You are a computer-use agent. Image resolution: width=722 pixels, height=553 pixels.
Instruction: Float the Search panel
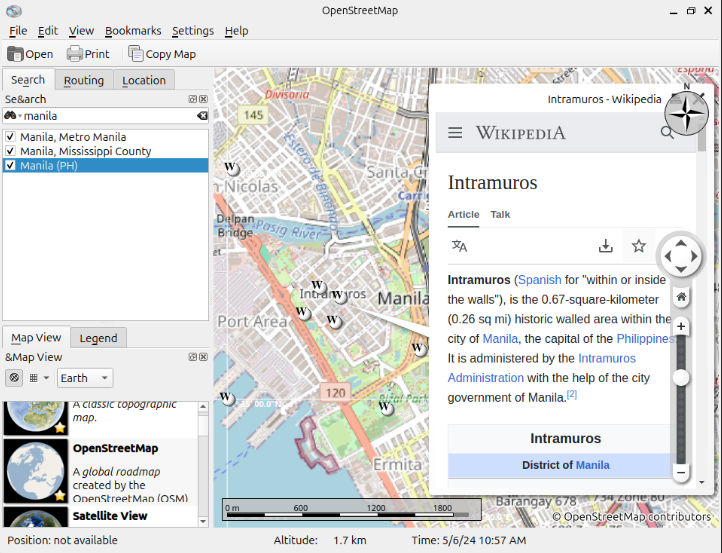[193, 99]
